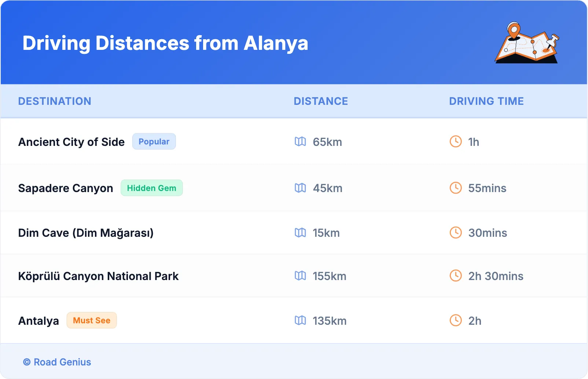The image size is (588, 379).
Task: Click the clock icon beside 1h
Action: (x=456, y=141)
